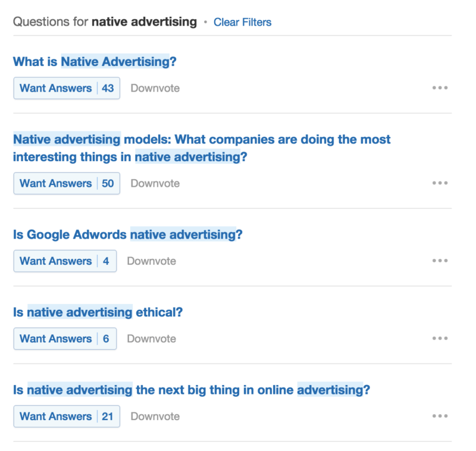The height and width of the screenshot is (451, 476).
Task: Click the separator dot next to Clear Filters
Action: (x=205, y=22)
